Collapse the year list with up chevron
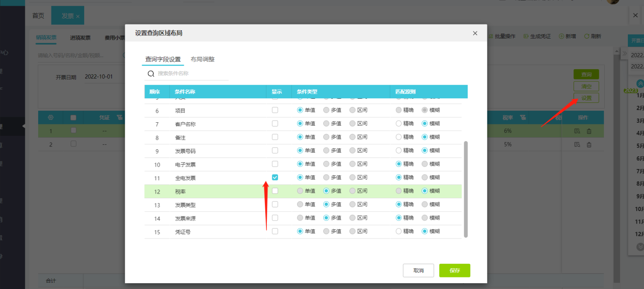Image resolution: width=644 pixels, height=289 pixels. 640,83
